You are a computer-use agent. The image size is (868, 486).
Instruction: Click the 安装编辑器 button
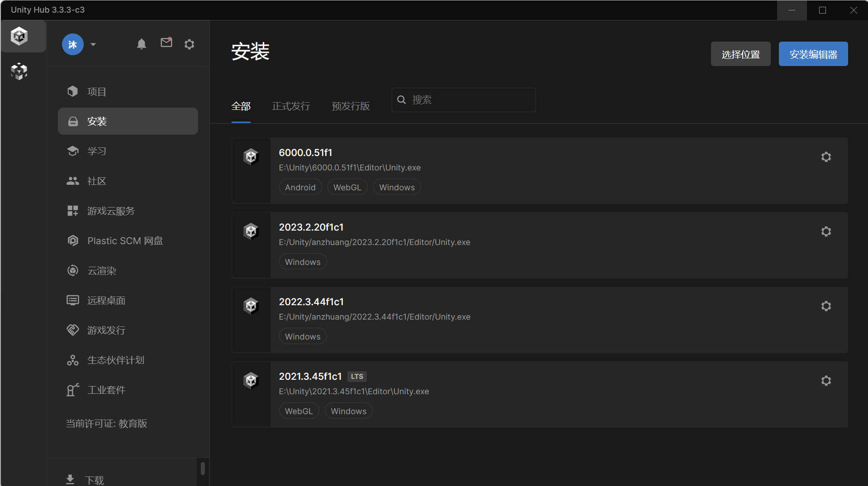point(813,54)
